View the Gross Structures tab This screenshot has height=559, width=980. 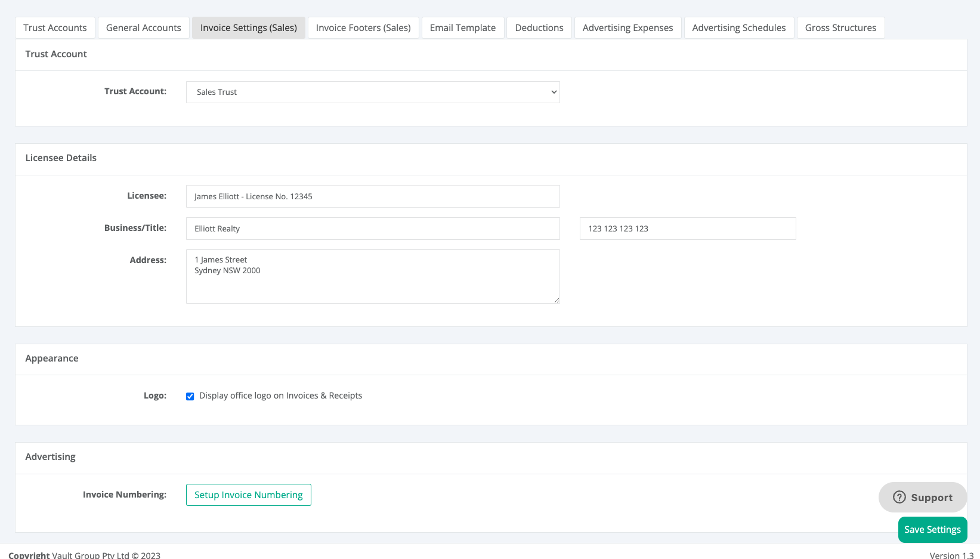coord(841,27)
